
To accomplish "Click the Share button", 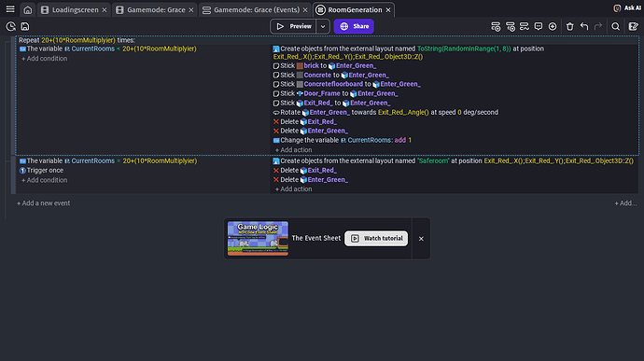I will pyautogui.click(x=354, y=26).
